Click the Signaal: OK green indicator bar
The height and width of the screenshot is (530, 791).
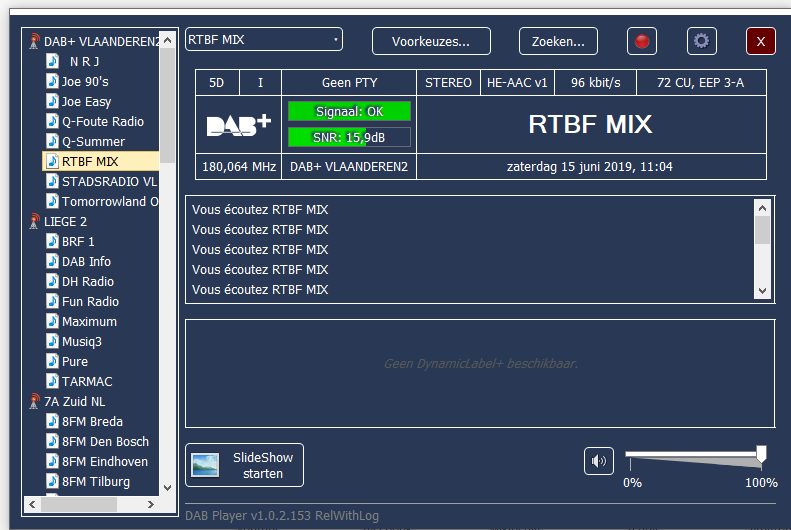349,111
